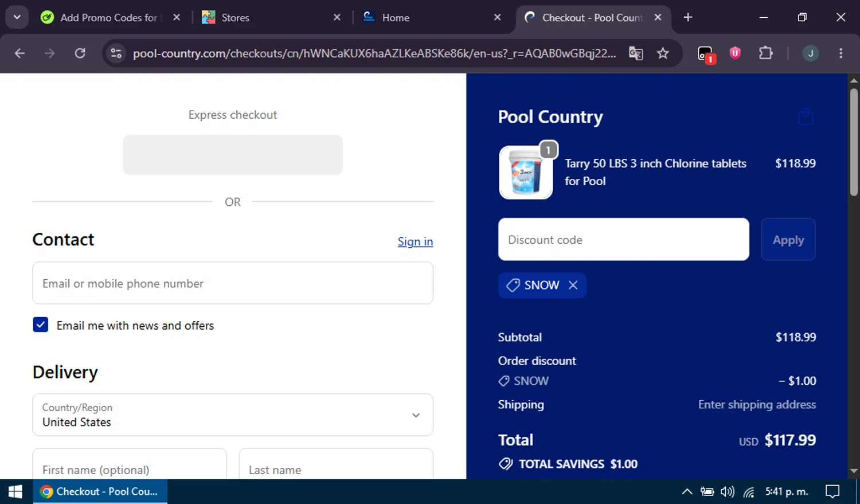Focus the Email or mobile phone number field
This screenshot has height=504, width=860.
pyautogui.click(x=233, y=283)
